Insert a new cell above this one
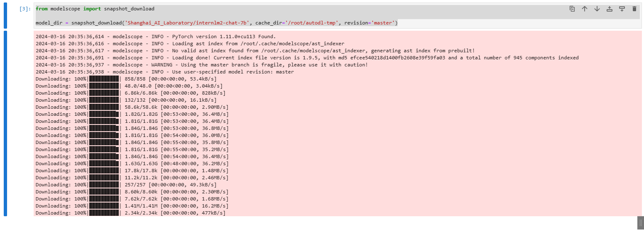Viewport: 644px width, 232px height. point(609,9)
